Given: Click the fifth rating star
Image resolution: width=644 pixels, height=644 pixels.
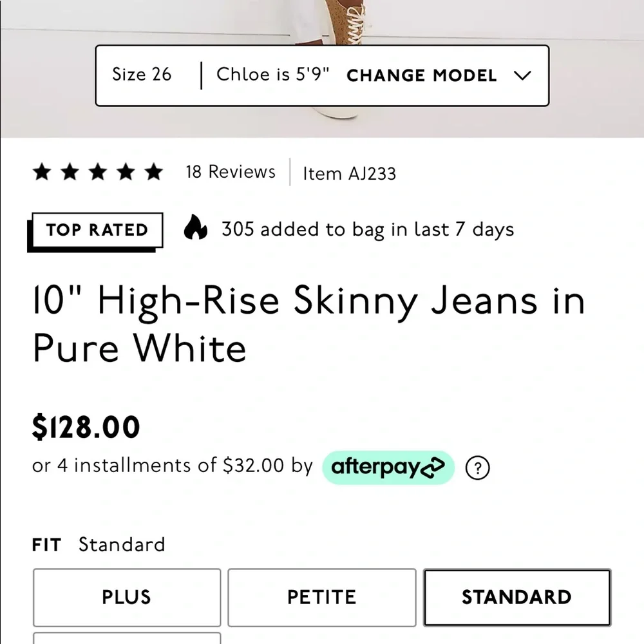Looking at the screenshot, I should [x=154, y=171].
